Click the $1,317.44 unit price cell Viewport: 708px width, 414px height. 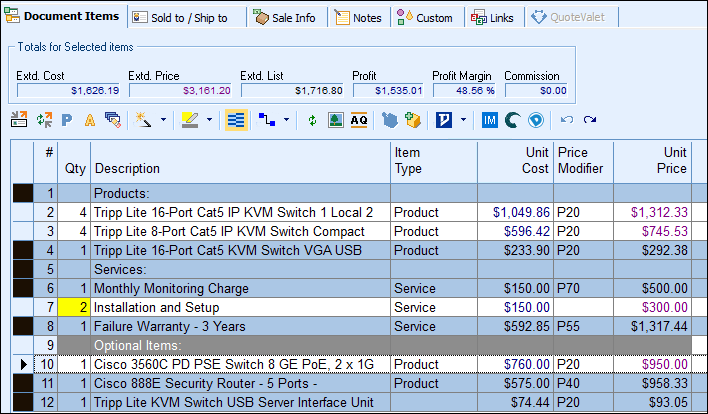point(652,326)
